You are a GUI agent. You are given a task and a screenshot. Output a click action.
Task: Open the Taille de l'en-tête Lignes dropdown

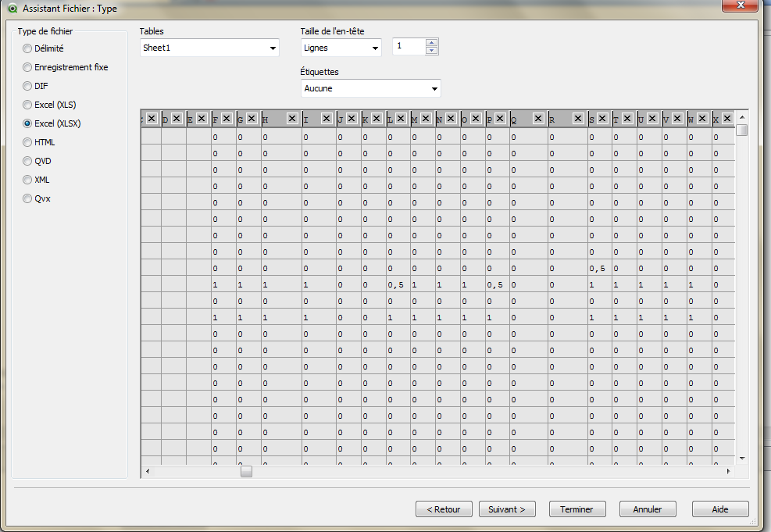341,48
